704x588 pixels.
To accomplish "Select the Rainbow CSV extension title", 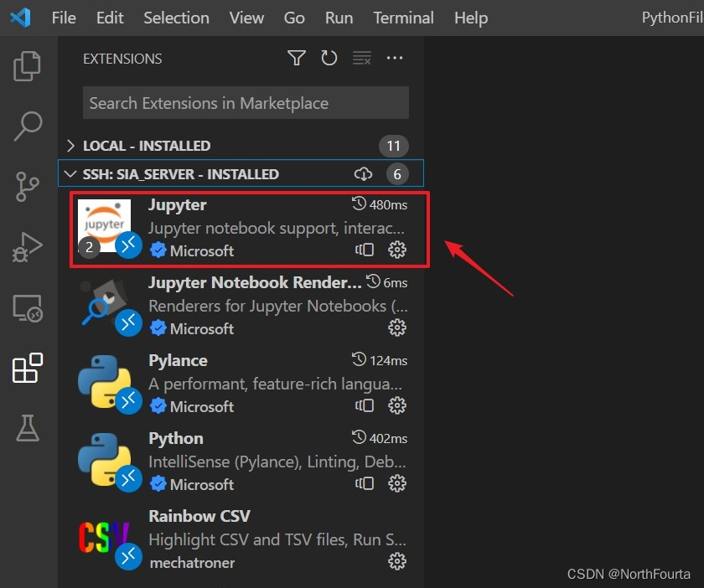I will 199,516.
